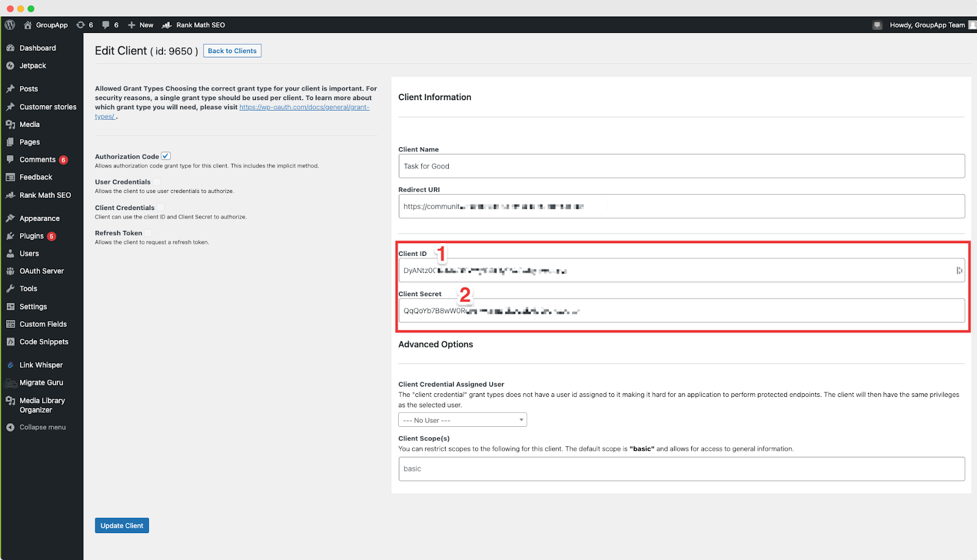977x560 pixels.
Task: Open the Settings menu item
Action: [33, 307]
